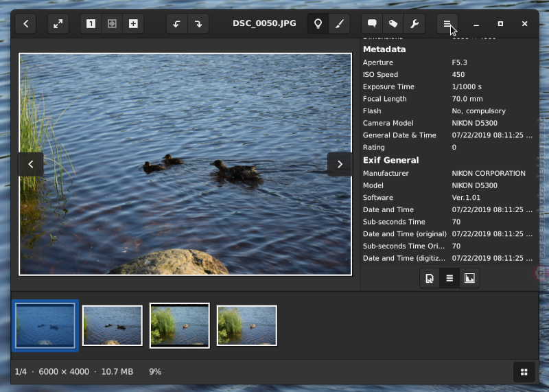Select Focal Length 70.0 mm value

pyautogui.click(x=467, y=99)
